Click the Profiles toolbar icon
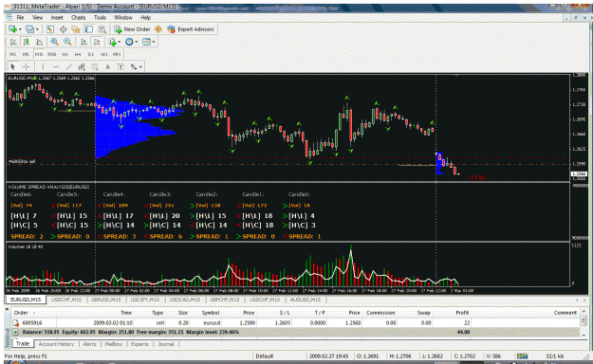Viewport: 593px width, 364px height. pos(28,29)
